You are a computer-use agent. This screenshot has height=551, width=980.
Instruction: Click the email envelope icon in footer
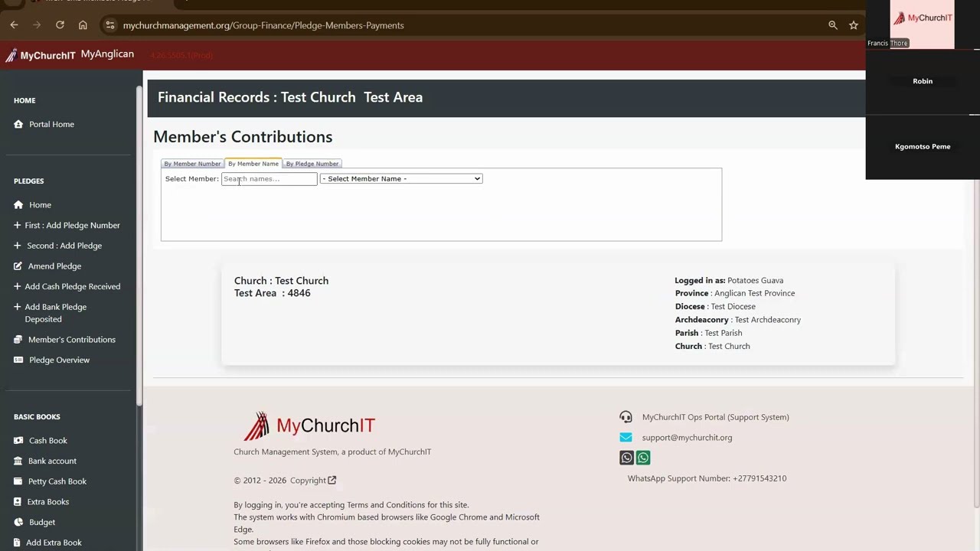(626, 438)
